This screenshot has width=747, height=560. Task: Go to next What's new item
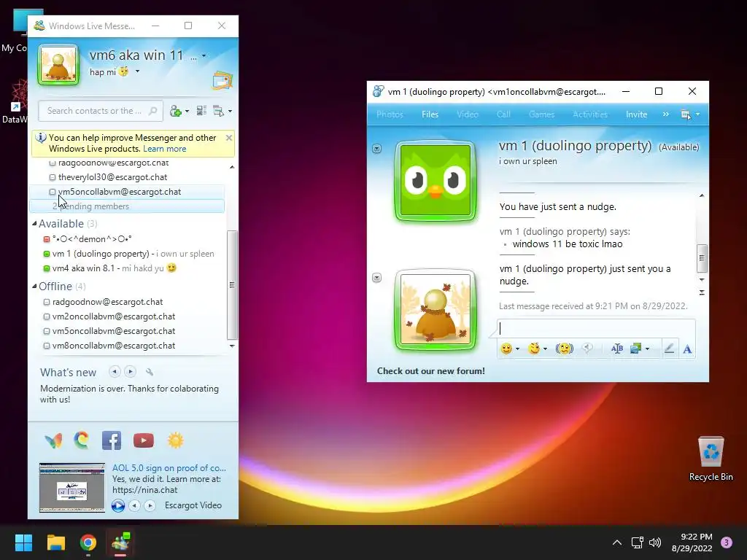pos(130,371)
